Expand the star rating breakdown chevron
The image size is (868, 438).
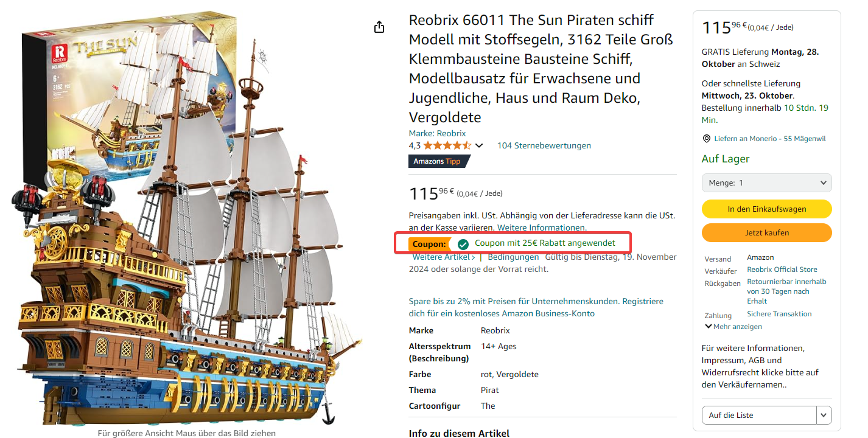479,146
